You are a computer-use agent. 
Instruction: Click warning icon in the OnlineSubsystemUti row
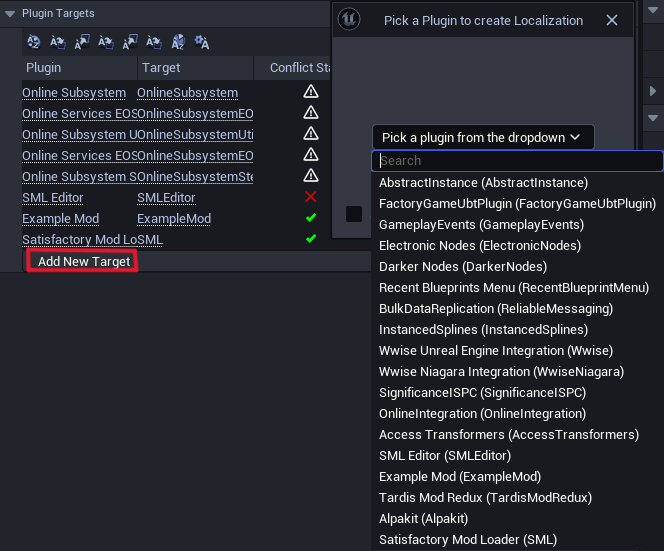click(x=311, y=133)
